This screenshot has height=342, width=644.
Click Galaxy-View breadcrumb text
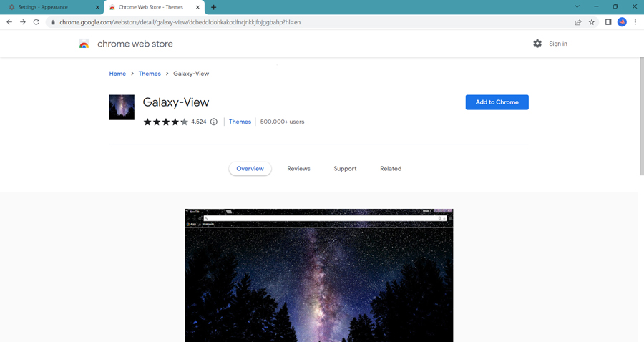191,74
